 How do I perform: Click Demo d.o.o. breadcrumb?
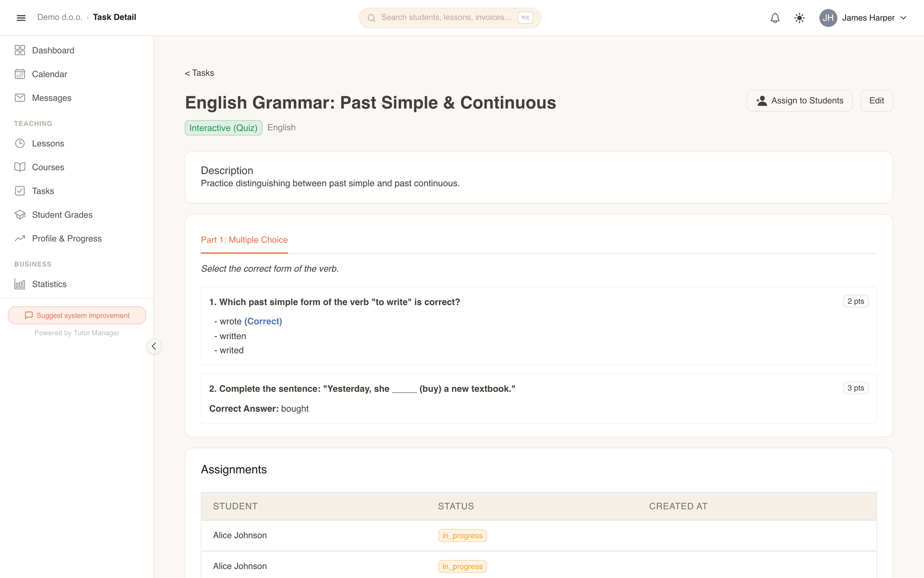[60, 17]
